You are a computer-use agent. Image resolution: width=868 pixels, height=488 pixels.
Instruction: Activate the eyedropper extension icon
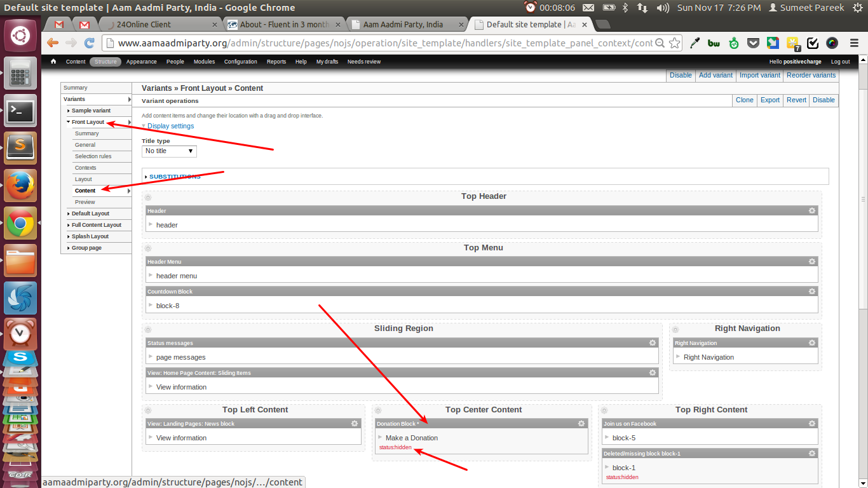pyautogui.click(x=695, y=43)
